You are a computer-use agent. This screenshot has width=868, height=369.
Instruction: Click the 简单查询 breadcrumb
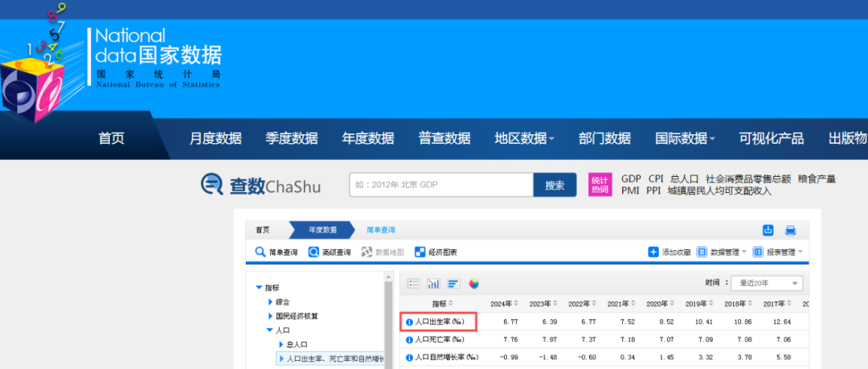coord(381,230)
